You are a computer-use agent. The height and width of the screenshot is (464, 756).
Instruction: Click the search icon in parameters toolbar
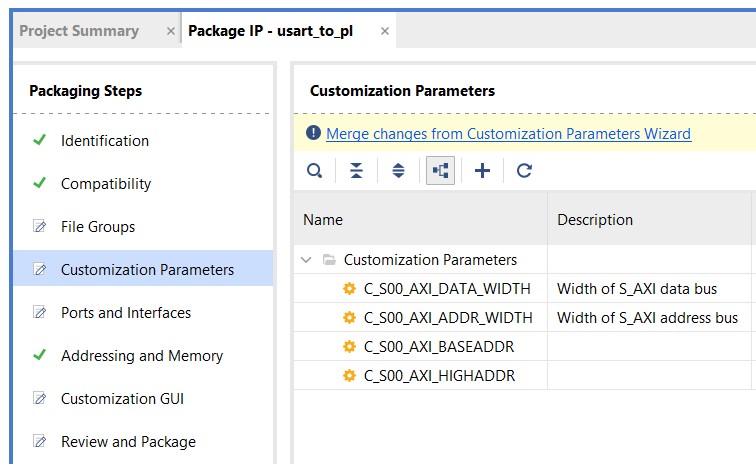click(x=315, y=171)
